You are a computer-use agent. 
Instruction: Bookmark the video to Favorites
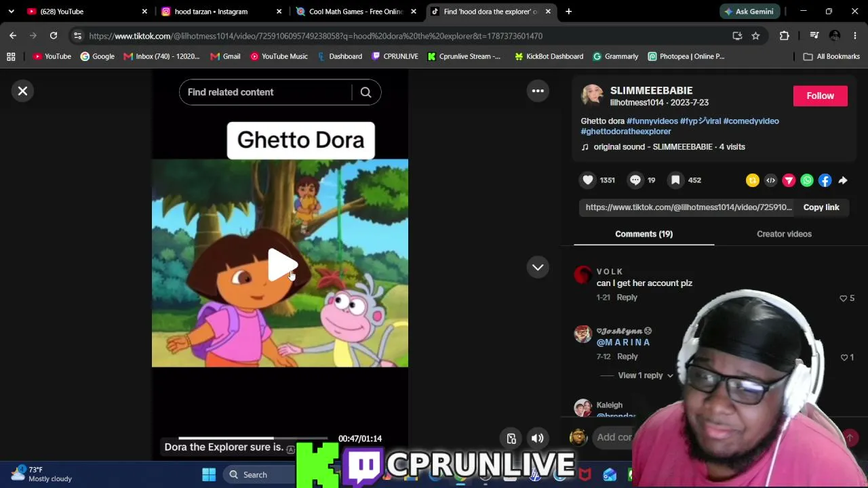click(675, 180)
